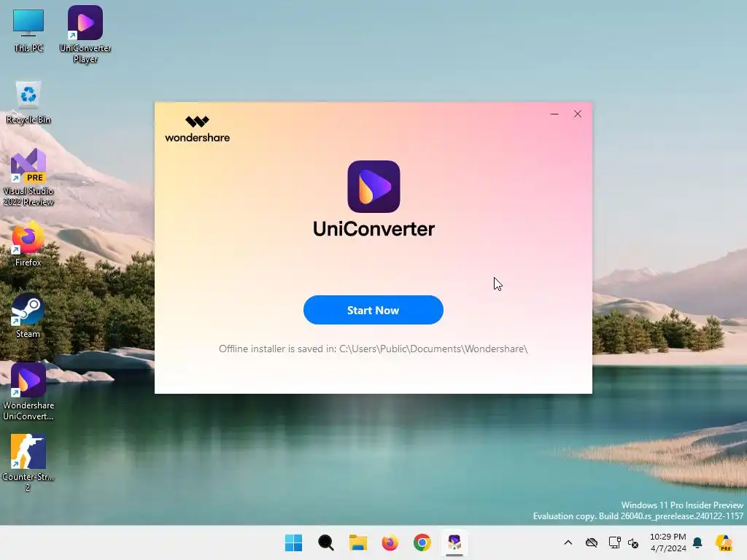Click the UniConverter logo in installer window
Image resolution: width=747 pixels, height=560 pixels.
(373, 187)
